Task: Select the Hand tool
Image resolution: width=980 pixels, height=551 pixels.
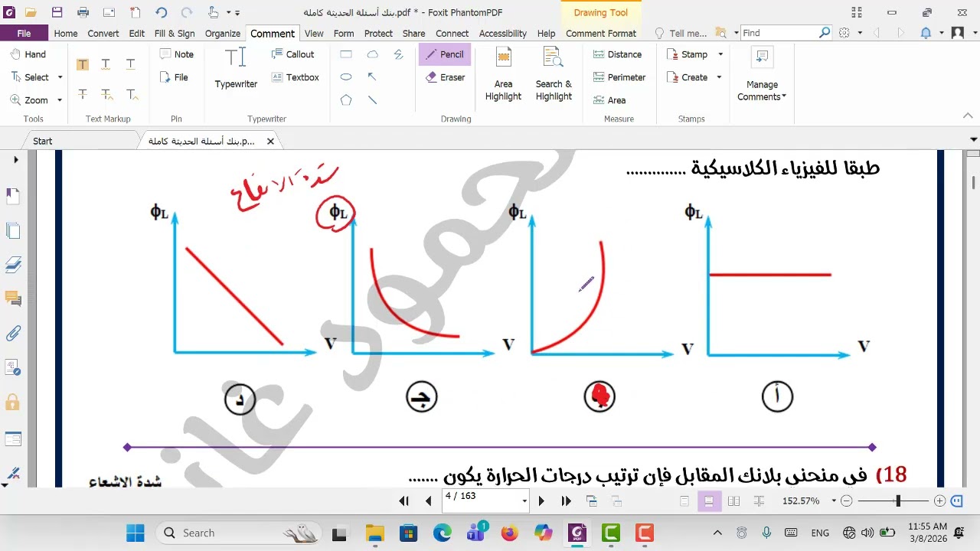Action: click(x=28, y=54)
